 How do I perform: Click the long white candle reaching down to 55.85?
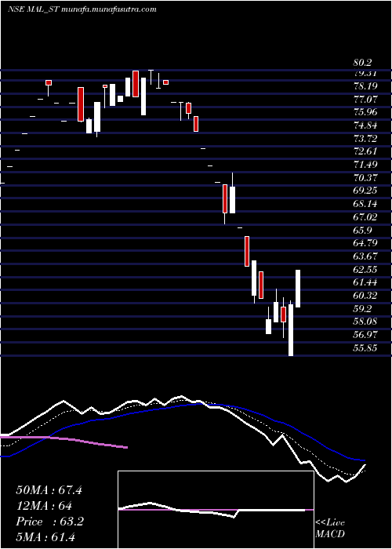[291, 329]
